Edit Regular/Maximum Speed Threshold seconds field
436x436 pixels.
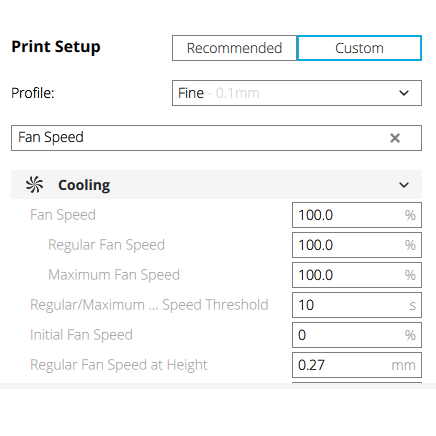[357, 305]
